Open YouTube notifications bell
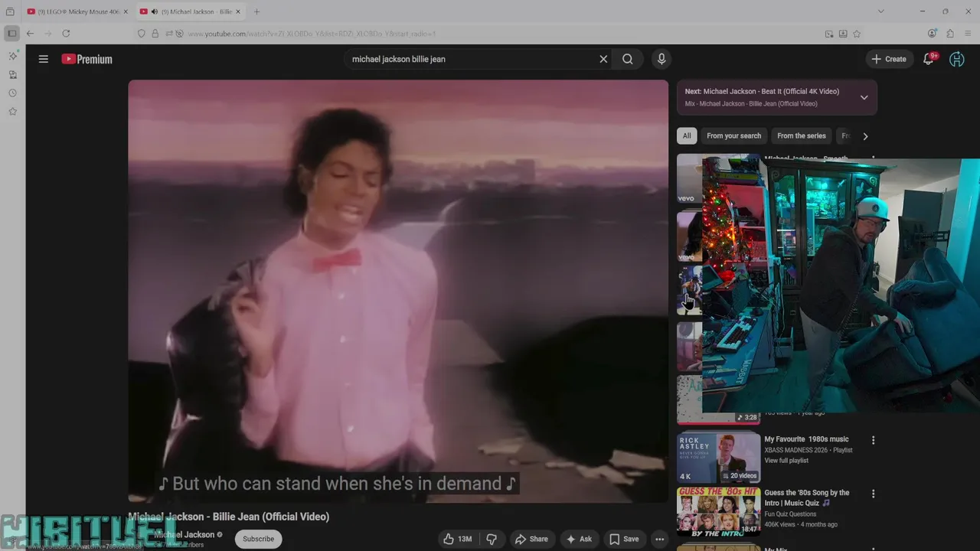 coord(929,59)
